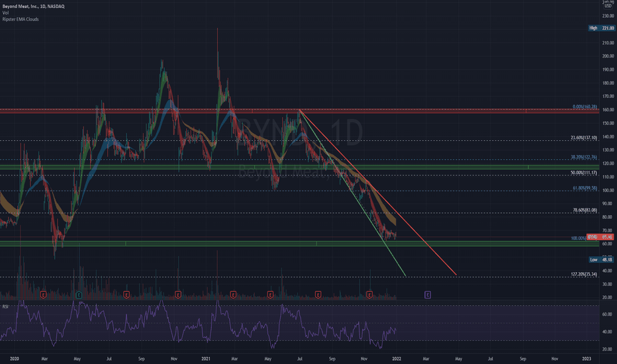This screenshot has height=364, width=617.
Task: Click the Low 48.18 price label
Action: point(601,259)
